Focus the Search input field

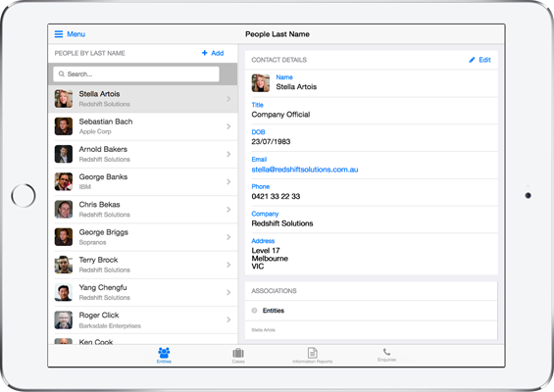[x=136, y=74]
